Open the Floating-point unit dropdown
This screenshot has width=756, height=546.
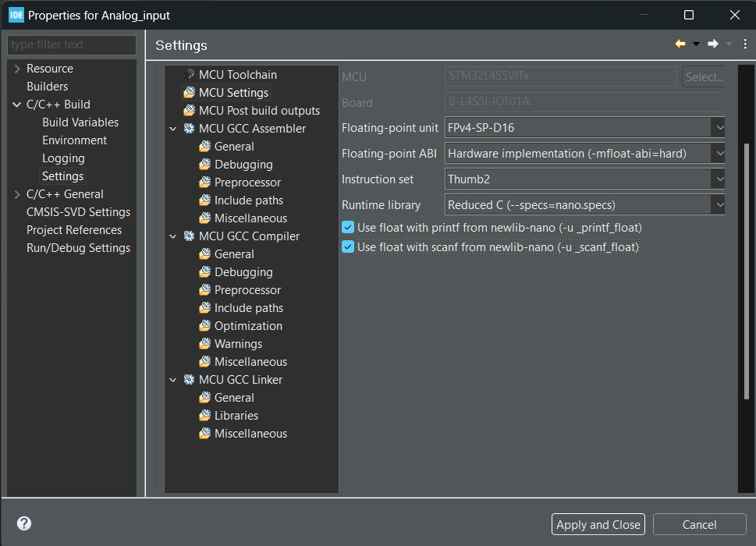tap(718, 128)
